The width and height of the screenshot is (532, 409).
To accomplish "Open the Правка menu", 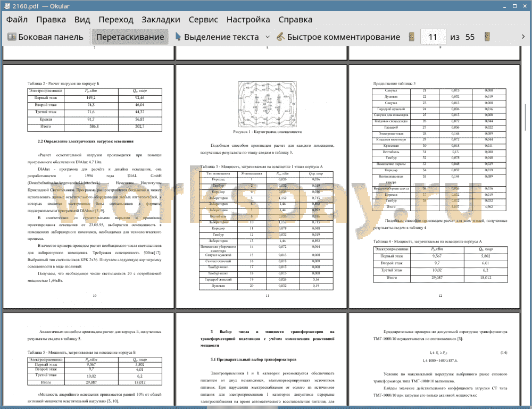I will point(51,20).
